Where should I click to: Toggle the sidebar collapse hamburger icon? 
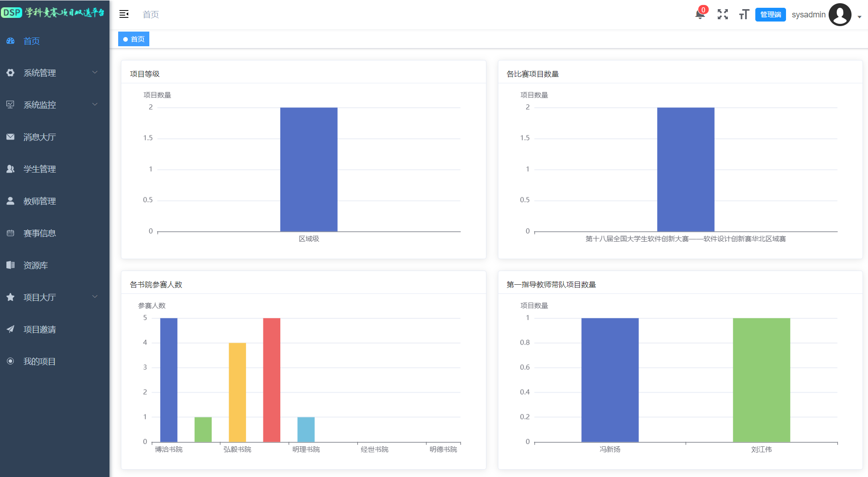pyautogui.click(x=124, y=14)
